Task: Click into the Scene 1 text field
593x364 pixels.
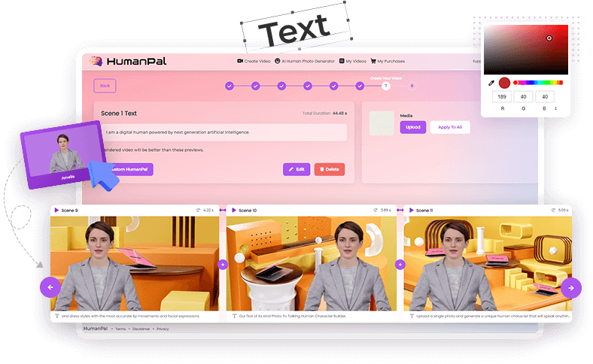Action: click(x=225, y=132)
